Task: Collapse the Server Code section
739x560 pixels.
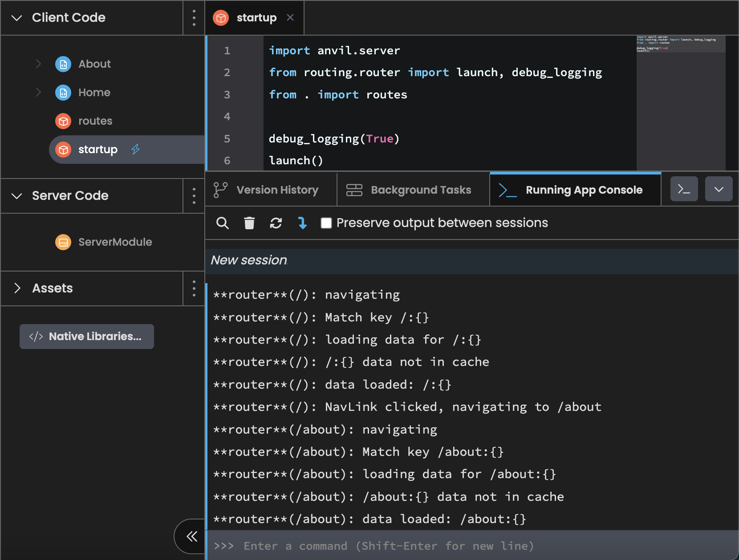Action: (16, 196)
